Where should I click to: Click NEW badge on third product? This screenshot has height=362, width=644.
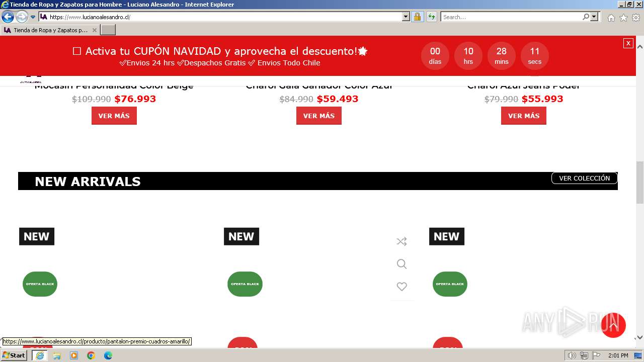click(x=447, y=236)
